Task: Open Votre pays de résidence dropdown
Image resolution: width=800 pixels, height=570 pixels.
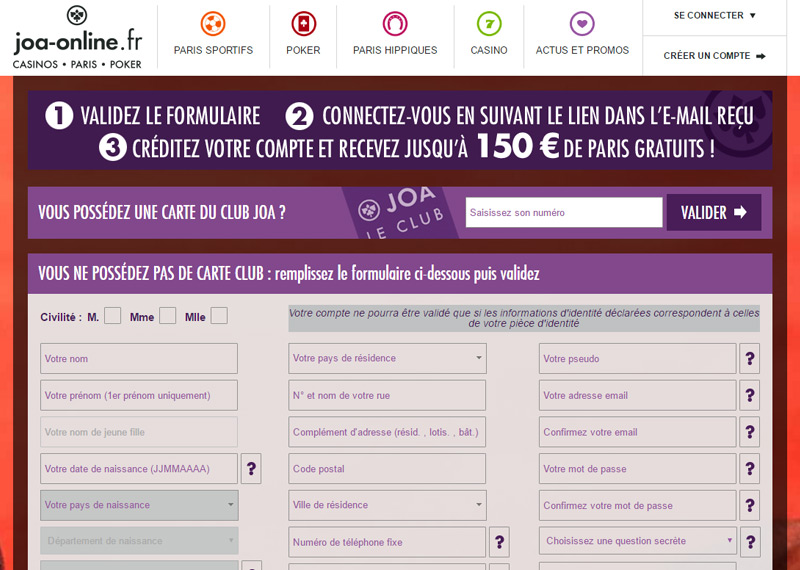Action: [387, 358]
